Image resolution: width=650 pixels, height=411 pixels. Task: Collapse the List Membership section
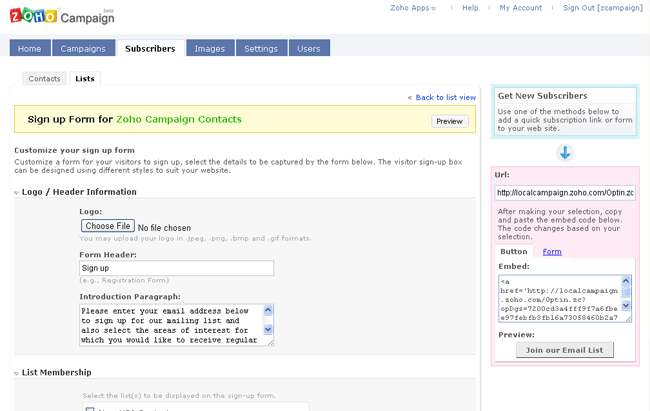[17, 373]
